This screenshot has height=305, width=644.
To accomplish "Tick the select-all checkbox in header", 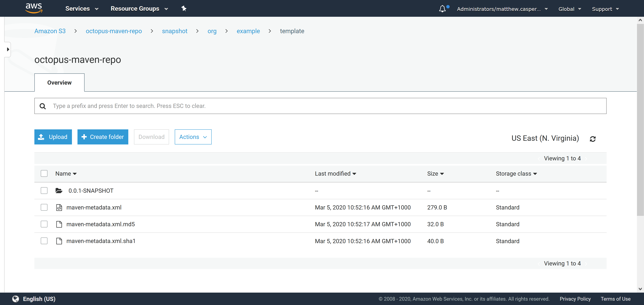I will [x=44, y=174].
